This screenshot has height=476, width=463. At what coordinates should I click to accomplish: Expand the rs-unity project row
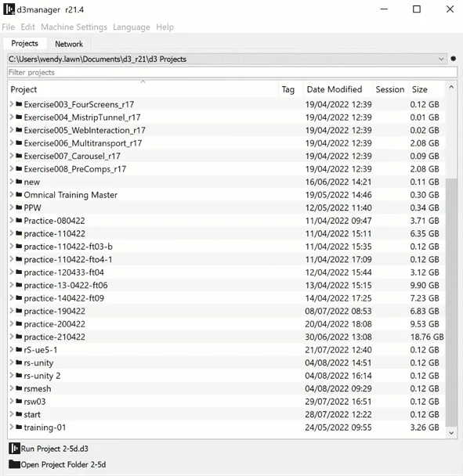[x=12, y=362]
